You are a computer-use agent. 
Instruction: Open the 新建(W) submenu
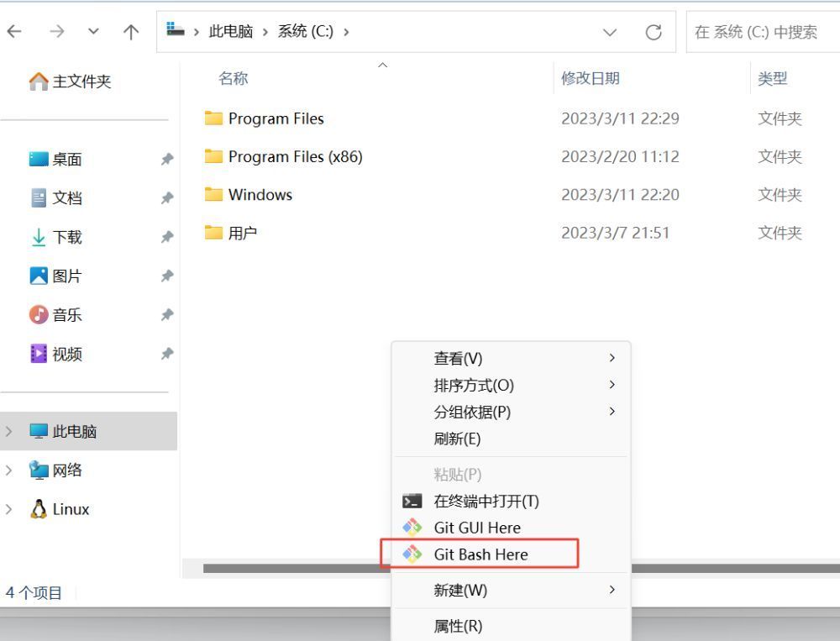[511, 590]
